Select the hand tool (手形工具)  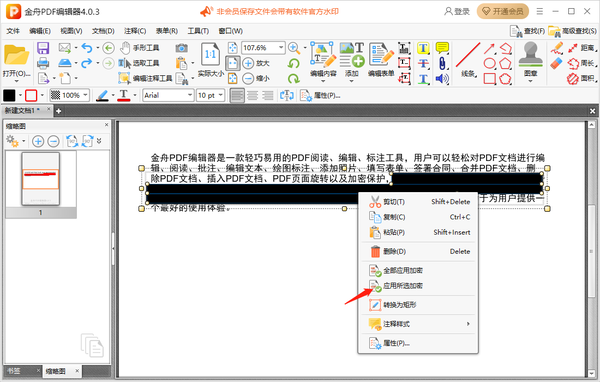[x=140, y=48]
